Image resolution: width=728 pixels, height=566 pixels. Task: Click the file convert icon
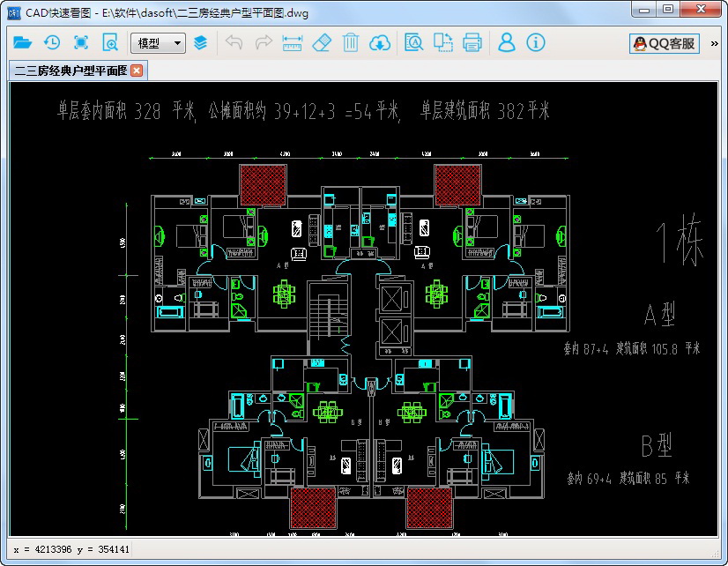pos(442,42)
